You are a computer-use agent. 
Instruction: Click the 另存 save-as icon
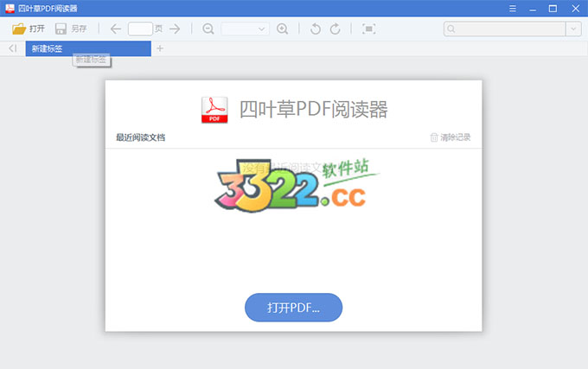[61, 29]
